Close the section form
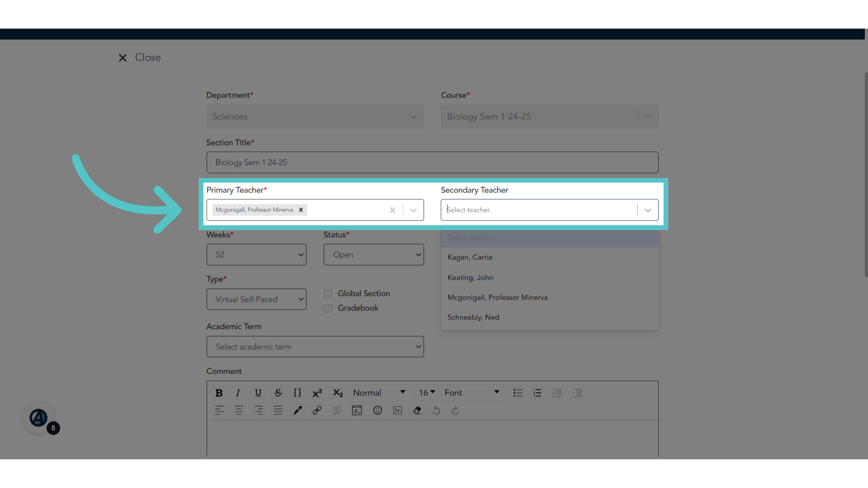 tap(140, 57)
